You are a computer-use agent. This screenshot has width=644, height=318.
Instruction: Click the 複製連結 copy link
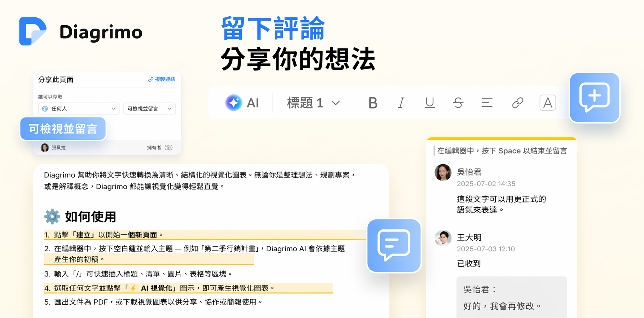point(162,79)
